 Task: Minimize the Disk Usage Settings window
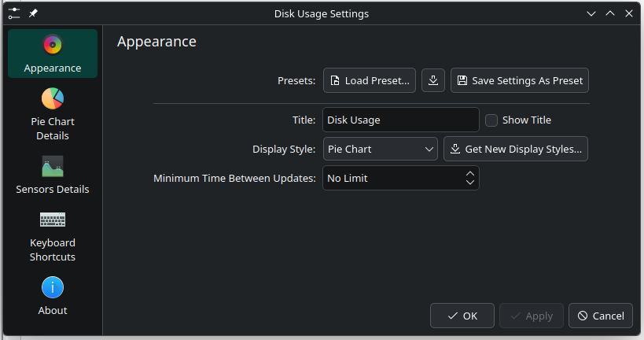point(591,13)
